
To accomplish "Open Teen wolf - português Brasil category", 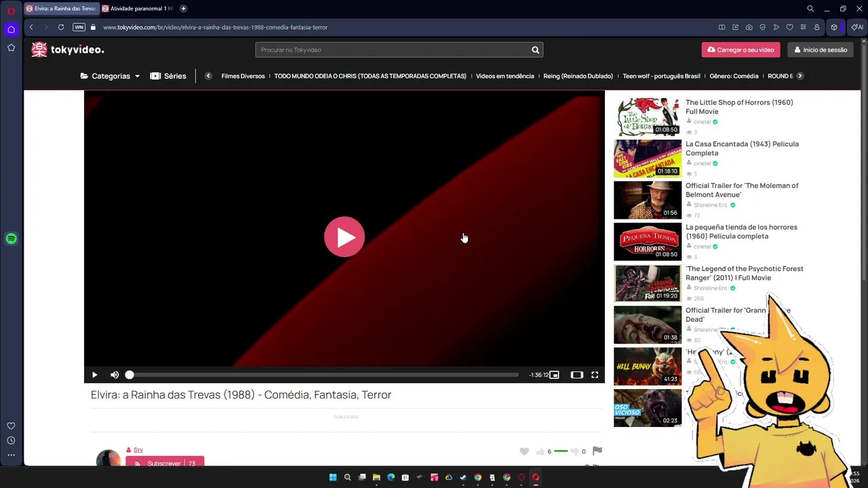I will 661,76.
